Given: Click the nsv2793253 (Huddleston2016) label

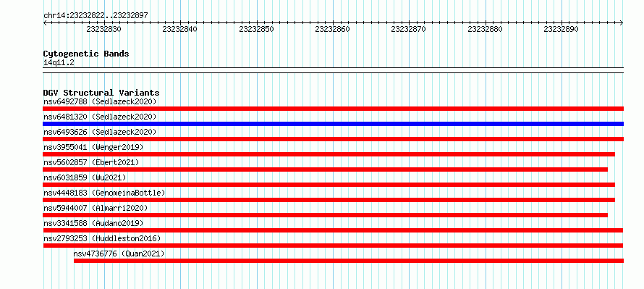Looking at the screenshot, I should coord(102,238).
